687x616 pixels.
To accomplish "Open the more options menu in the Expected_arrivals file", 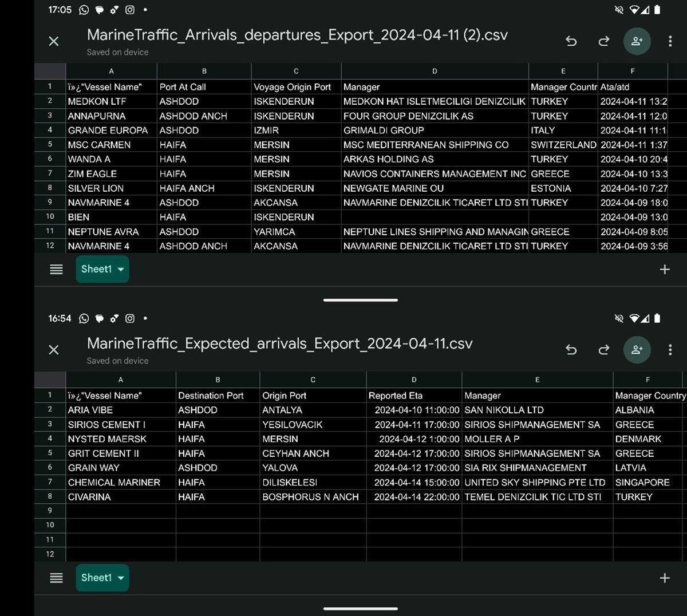I will (670, 350).
